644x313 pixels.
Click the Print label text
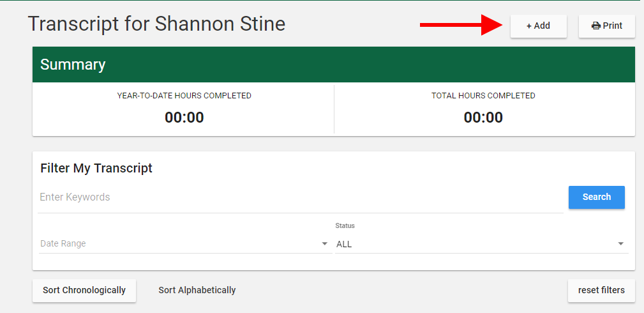point(612,26)
